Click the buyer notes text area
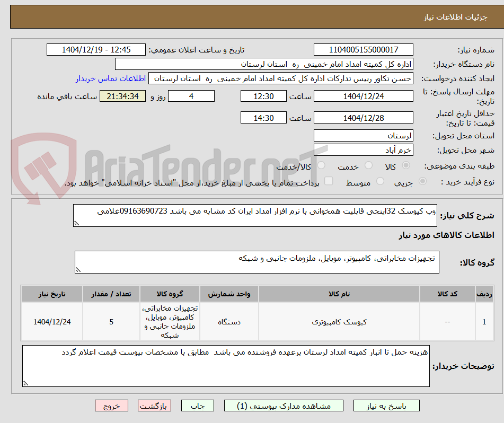Image resolution: width=504 pixels, height=423 pixels. (226, 366)
